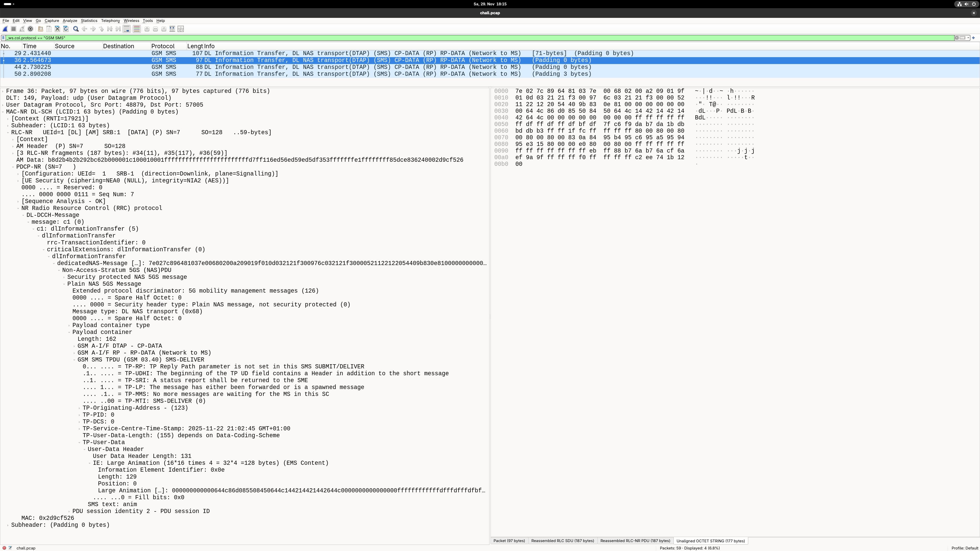980x551 pixels.
Task: Open a saved capture file
Action: coord(40,29)
